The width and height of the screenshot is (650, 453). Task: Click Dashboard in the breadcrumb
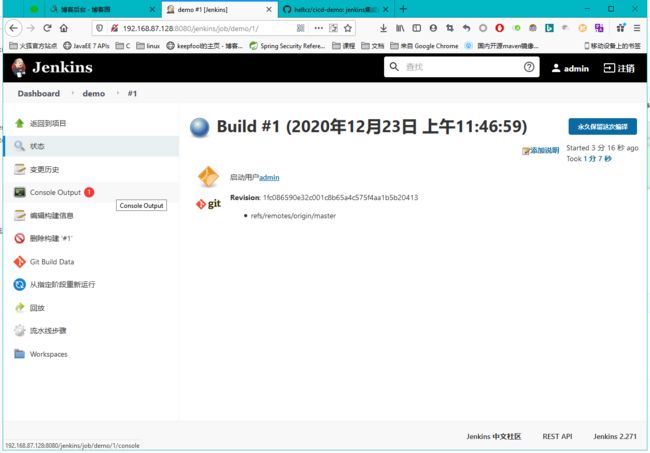tap(39, 94)
